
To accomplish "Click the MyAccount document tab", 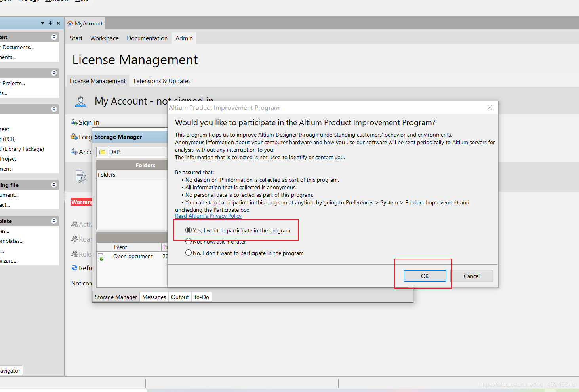I will tap(85, 23).
